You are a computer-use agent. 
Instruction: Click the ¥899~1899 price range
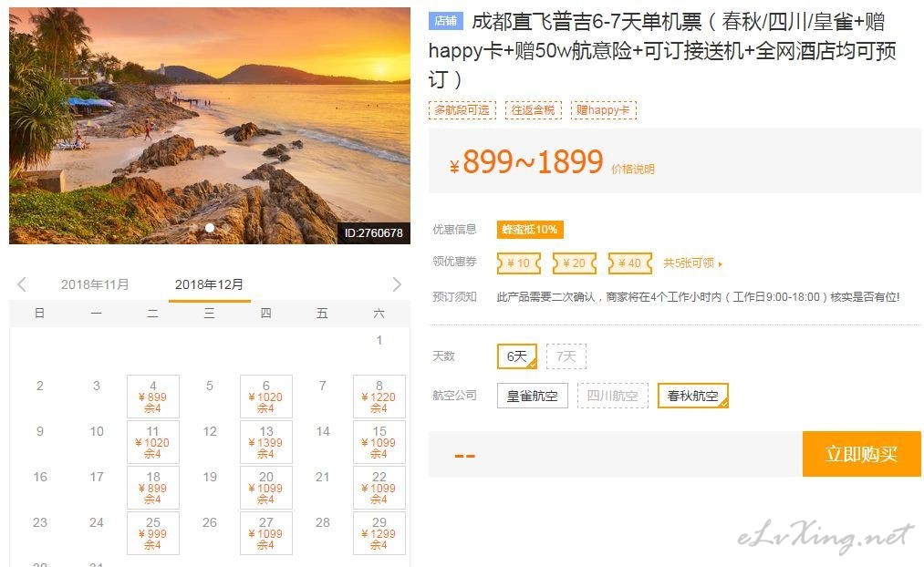[527, 162]
